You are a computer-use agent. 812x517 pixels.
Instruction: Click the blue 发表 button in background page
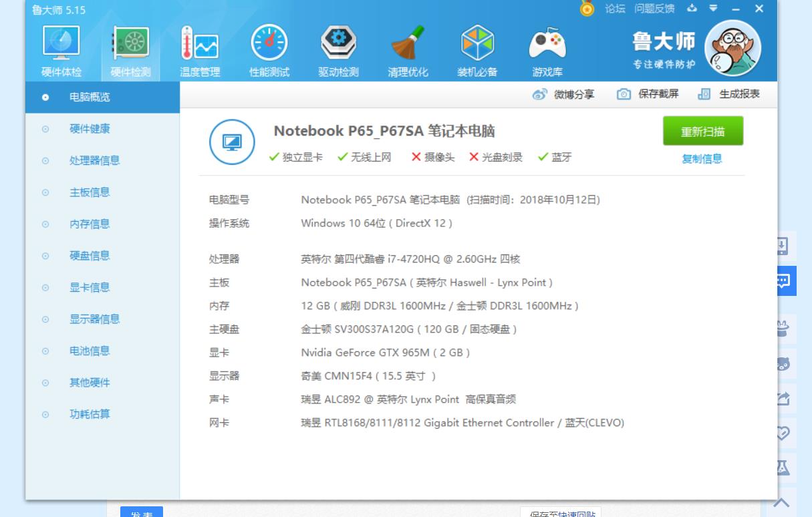pyautogui.click(x=142, y=512)
